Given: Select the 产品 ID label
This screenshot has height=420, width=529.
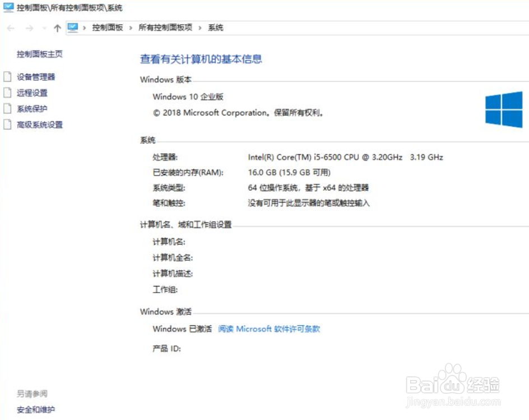Looking at the screenshot, I should point(166,348).
